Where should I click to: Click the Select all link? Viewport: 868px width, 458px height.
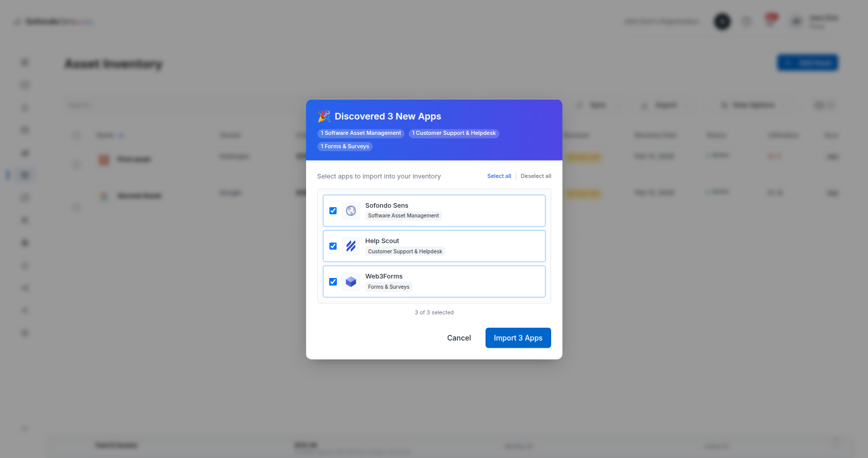tap(499, 176)
